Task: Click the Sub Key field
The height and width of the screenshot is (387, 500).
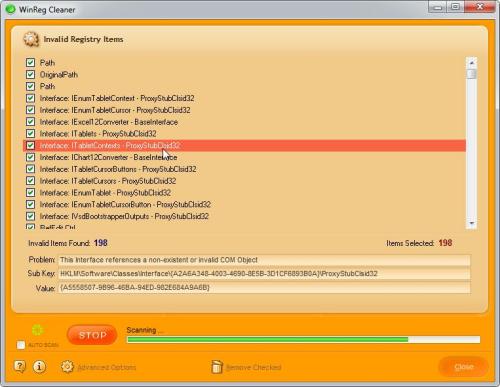Action: (x=264, y=274)
